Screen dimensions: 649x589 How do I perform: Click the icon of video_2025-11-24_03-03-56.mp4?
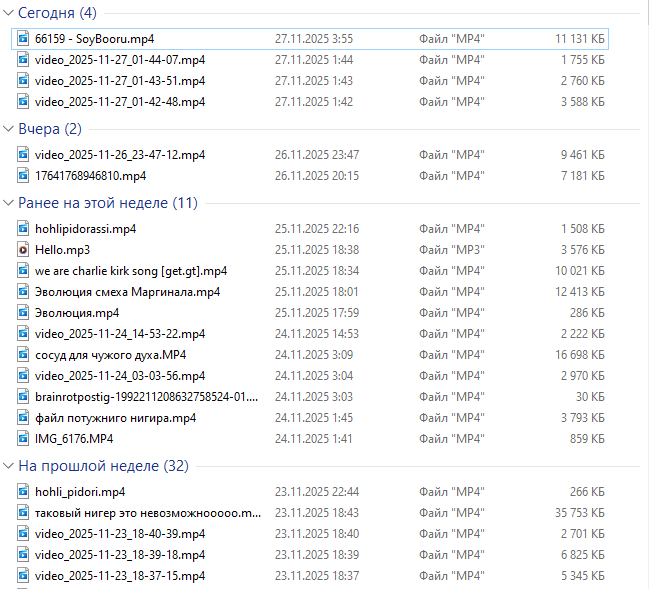pyautogui.click(x=23, y=375)
